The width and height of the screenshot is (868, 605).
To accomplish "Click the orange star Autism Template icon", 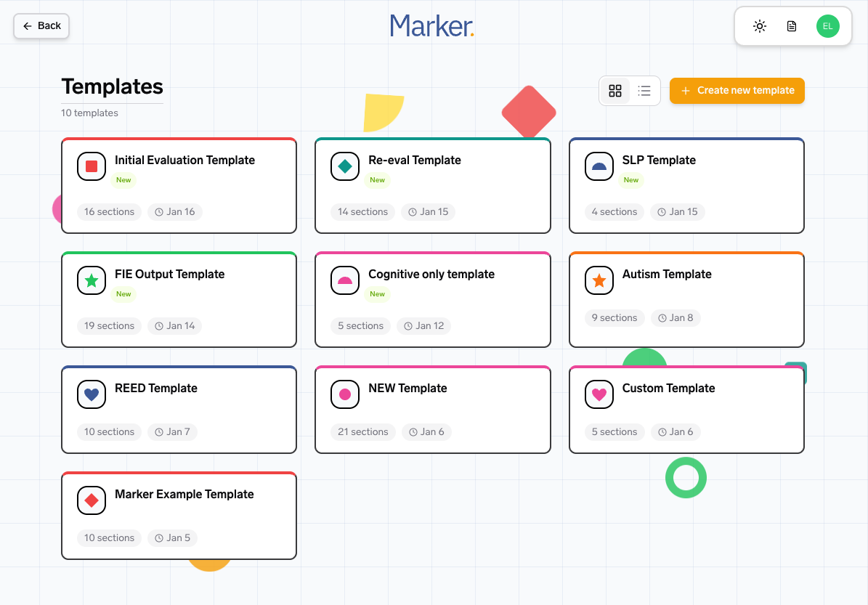I will 599,281.
